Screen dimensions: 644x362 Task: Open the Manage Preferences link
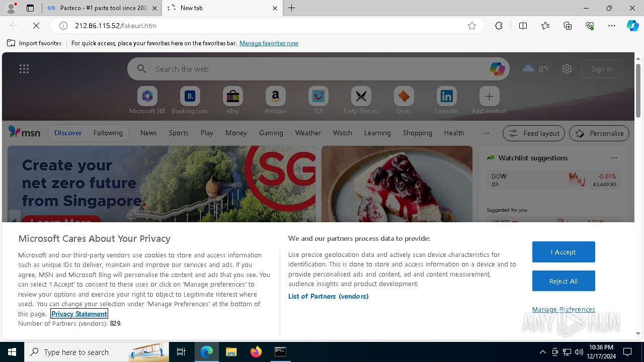563,309
